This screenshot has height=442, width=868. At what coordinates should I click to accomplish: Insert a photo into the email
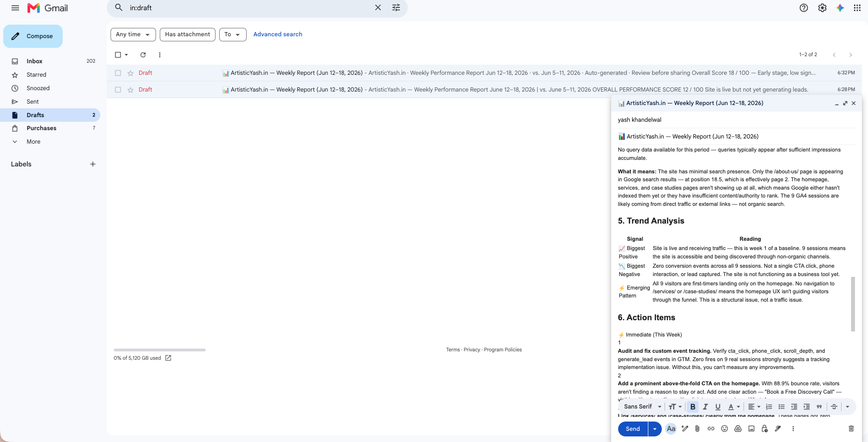(751, 429)
